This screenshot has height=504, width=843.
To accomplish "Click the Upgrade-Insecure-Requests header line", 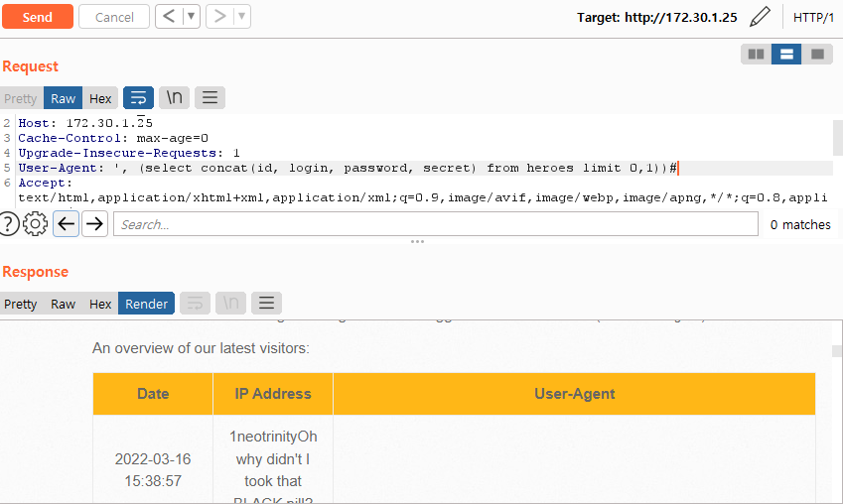I will pos(129,153).
